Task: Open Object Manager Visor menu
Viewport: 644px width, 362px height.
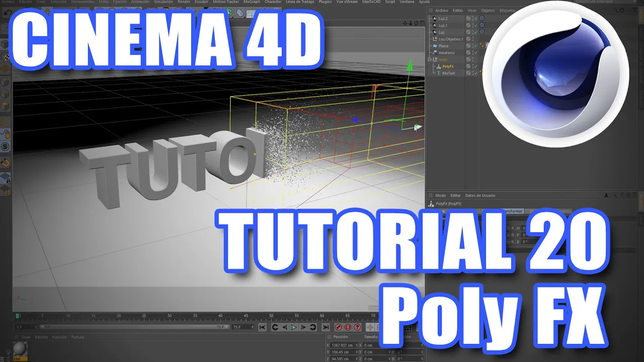Action: (472, 11)
